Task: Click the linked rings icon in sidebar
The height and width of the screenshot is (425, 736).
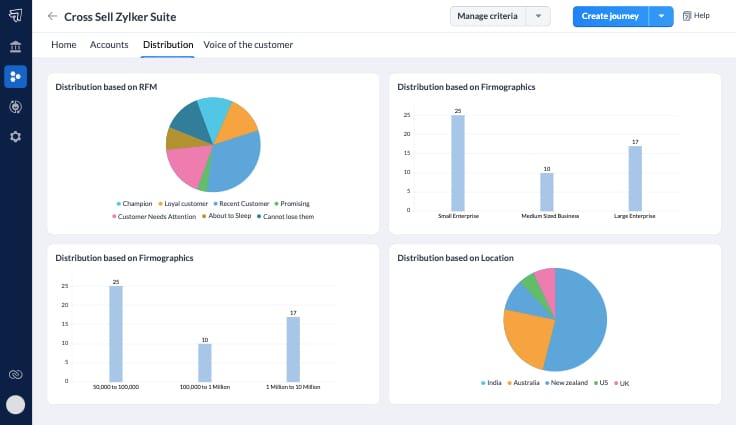Action: 15,374
